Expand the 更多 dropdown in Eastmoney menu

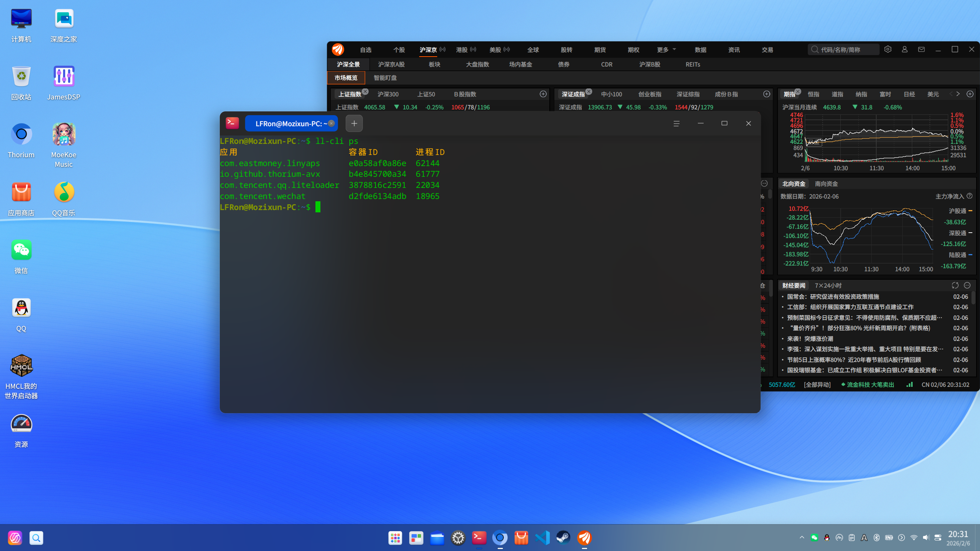tap(666, 50)
